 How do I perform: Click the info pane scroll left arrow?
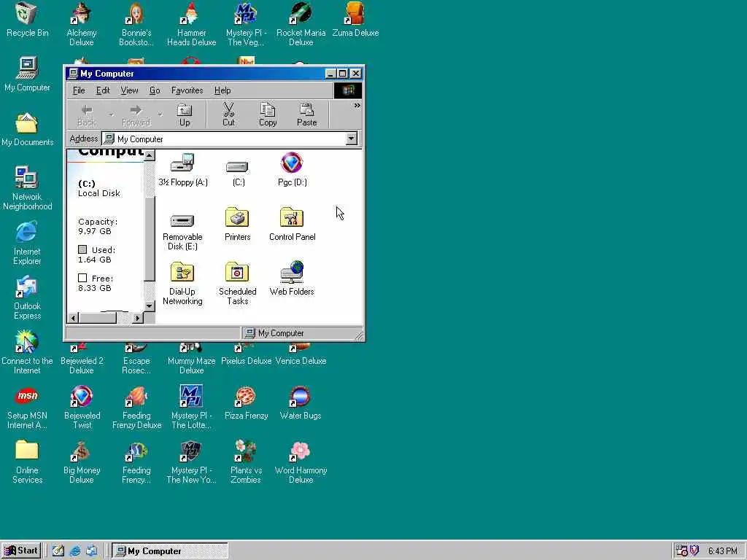point(74,318)
